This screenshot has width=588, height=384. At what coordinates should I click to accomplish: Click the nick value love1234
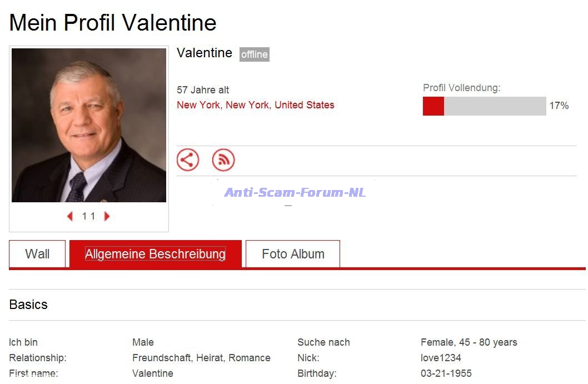point(441,358)
